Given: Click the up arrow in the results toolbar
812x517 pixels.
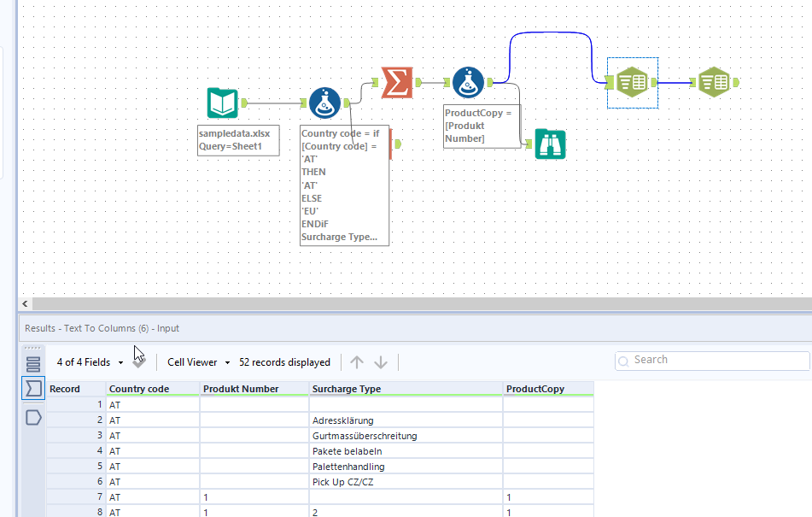Looking at the screenshot, I should tap(357, 361).
